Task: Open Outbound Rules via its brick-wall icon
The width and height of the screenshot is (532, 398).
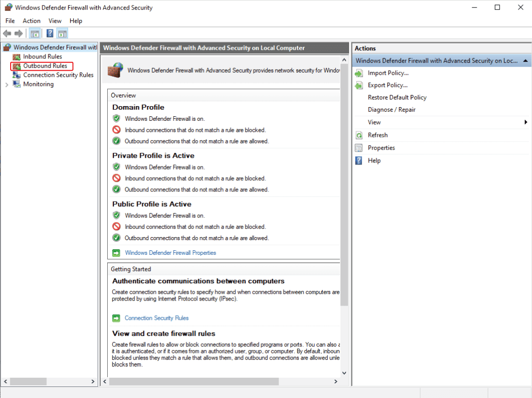Action: point(17,65)
